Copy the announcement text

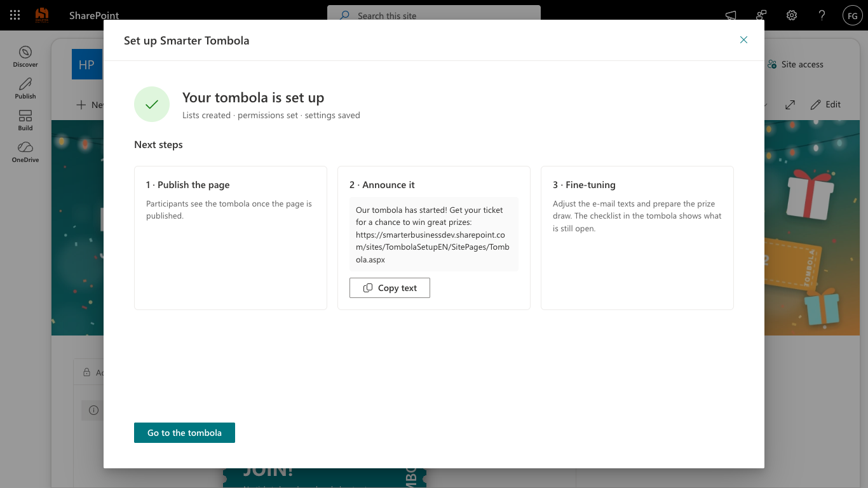click(x=390, y=288)
